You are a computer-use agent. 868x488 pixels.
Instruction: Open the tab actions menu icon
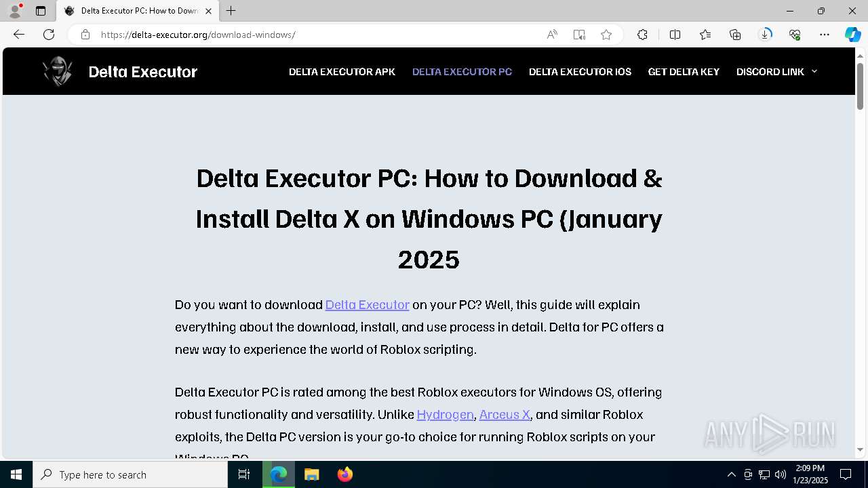(x=41, y=11)
